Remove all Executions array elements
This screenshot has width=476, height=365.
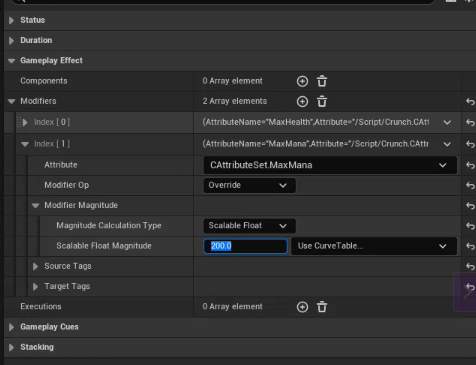pos(322,307)
